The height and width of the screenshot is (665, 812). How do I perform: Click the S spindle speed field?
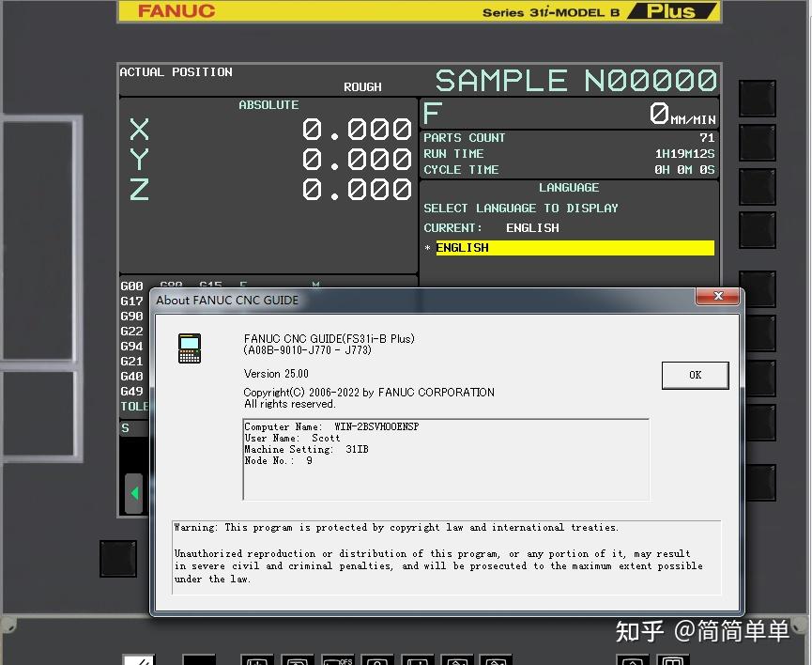tap(125, 427)
